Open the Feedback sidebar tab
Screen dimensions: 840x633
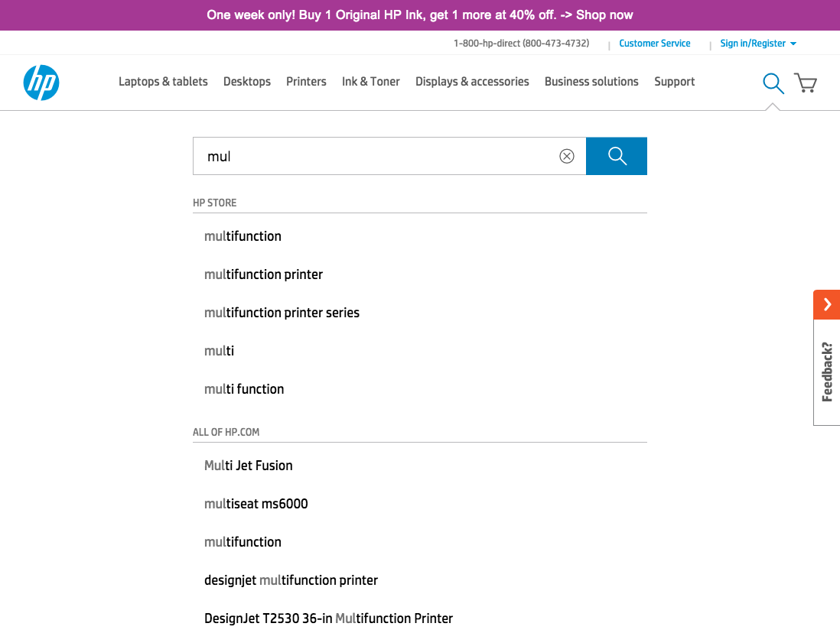point(826,372)
